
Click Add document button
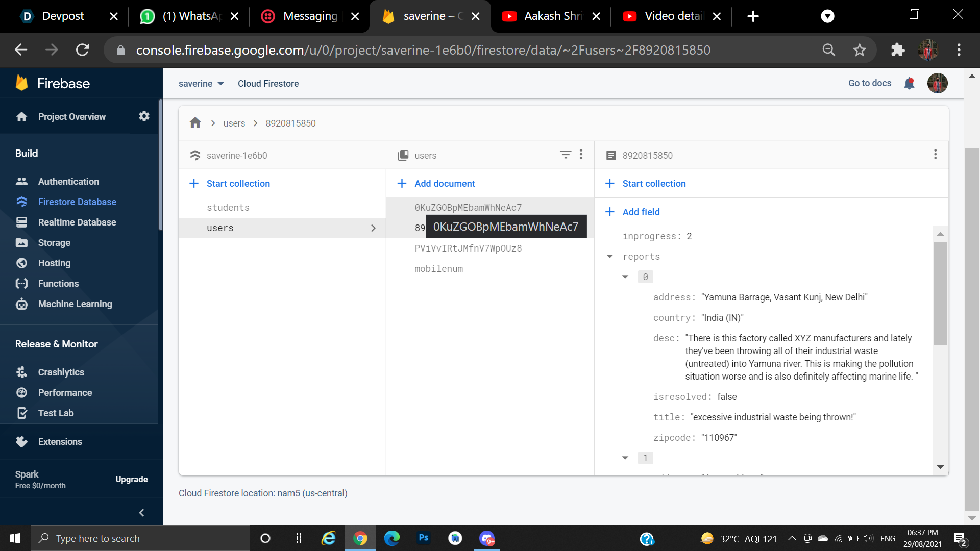pos(444,184)
